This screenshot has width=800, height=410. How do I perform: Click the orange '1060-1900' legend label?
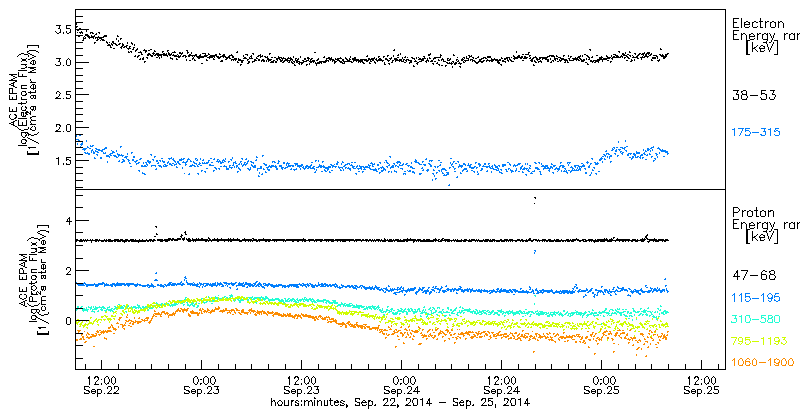coord(763,363)
